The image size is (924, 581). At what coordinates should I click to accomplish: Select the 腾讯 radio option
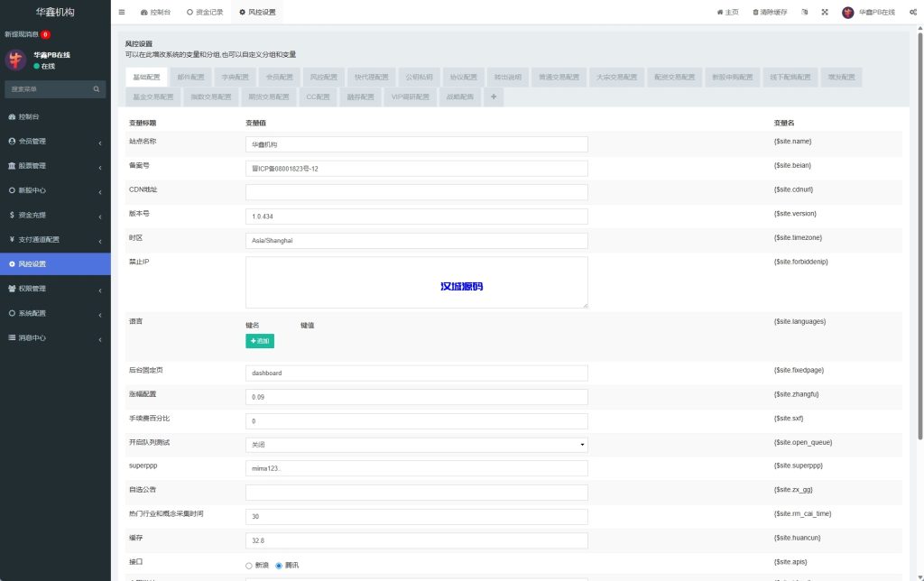click(x=279, y=566)
